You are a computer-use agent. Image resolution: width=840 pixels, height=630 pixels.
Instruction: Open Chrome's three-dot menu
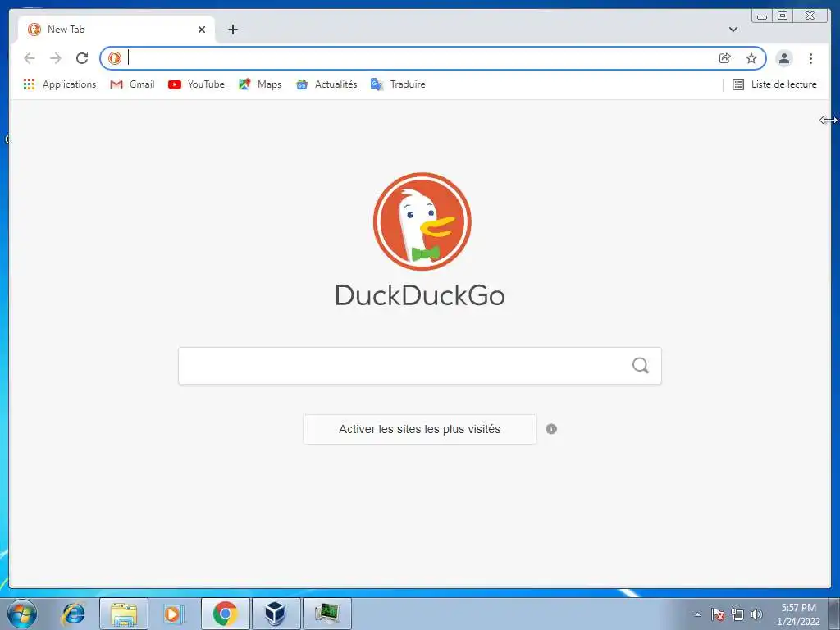(x=810, y=58)
